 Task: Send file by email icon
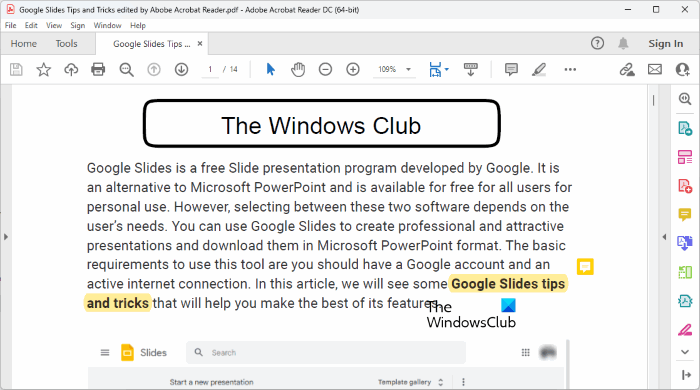(x=655, y=69)
